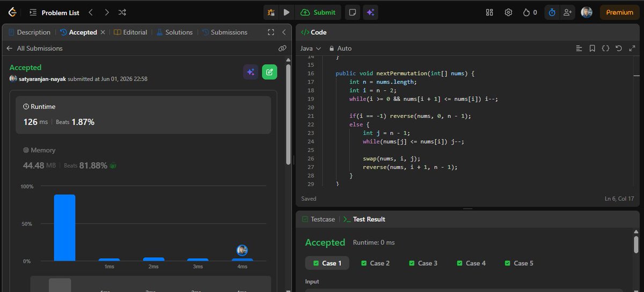Go to the next problem arrow
Screen dimensions: 644x292
click(x=107, y=12)
